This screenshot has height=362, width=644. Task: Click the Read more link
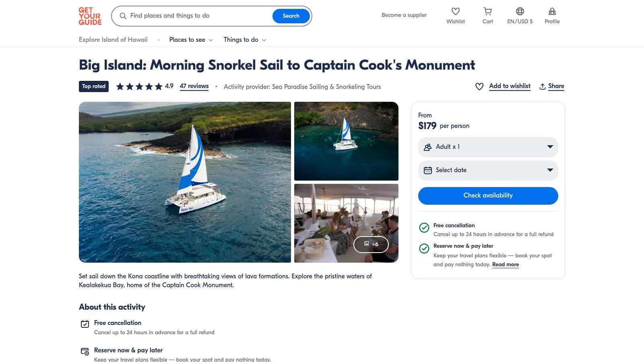point(505,265)
